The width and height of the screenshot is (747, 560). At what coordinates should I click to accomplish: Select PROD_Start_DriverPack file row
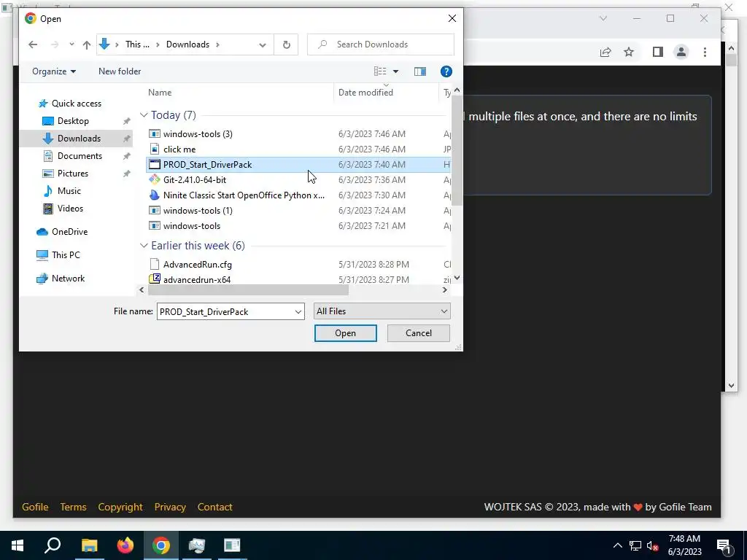pyautogui.click(x=298, y=164)
